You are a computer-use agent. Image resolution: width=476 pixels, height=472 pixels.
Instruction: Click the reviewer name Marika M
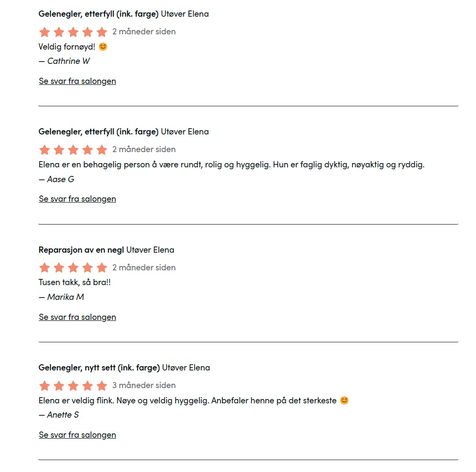pyautogui.click(x=65, y=297)
